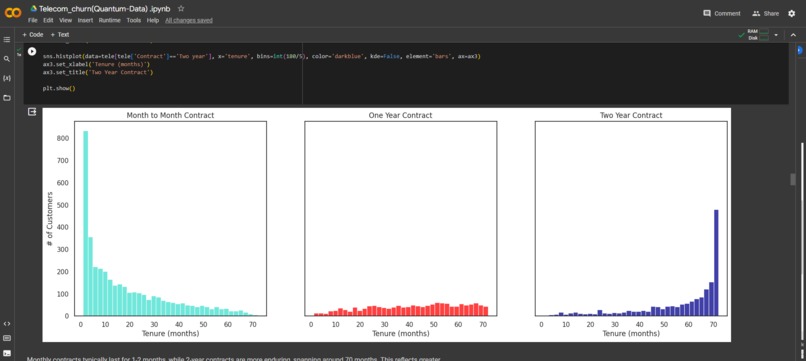806x361 pixels.
Task: Add a new Code cell
Action: click(33, 34)
